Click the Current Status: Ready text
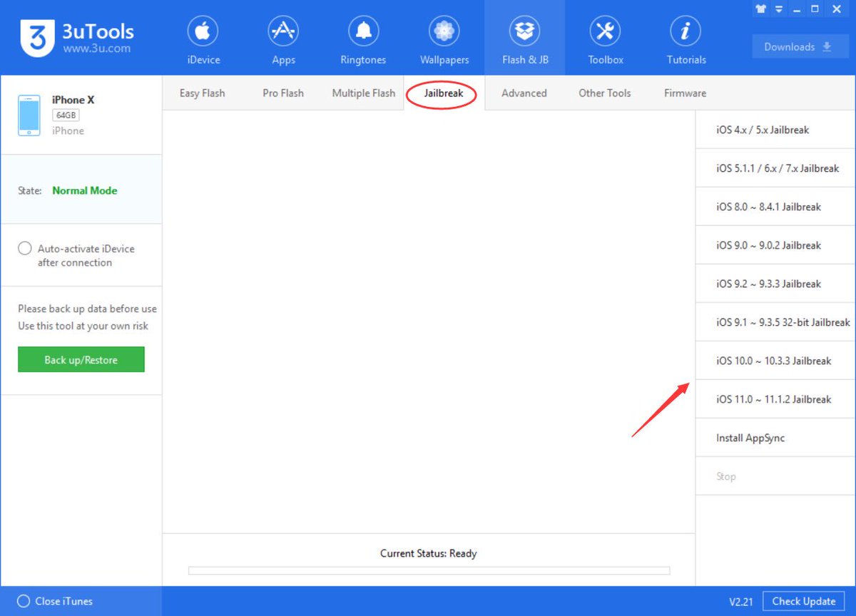Viewport: 856px width, 616px height. pyautogui.click(x=429, y=553)
